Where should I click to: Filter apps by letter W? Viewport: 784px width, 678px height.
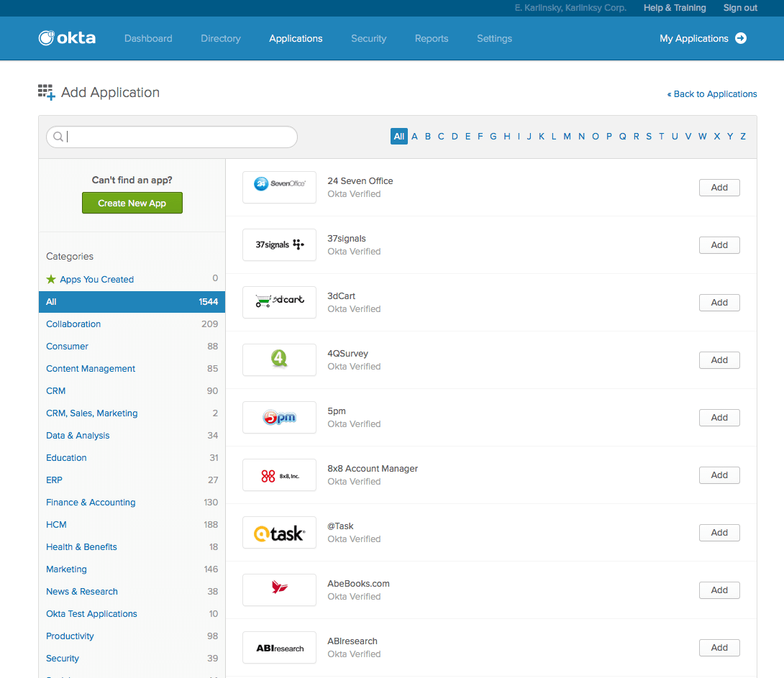(x=703, y=137)
